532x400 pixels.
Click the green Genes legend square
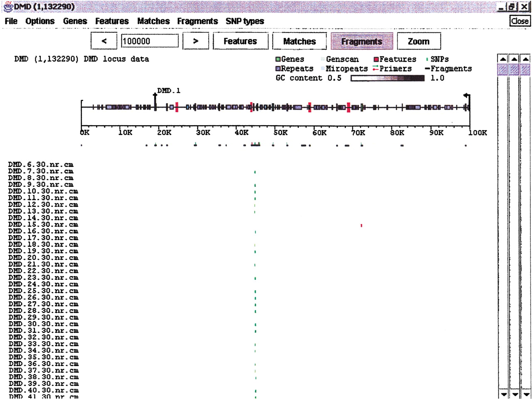point(278,59)
